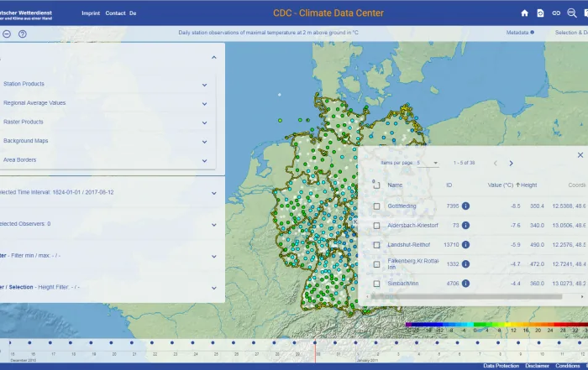Screen dimensions: 588x370
Task: Sort table by the Name column header
Action: click(x=395, y=185)
